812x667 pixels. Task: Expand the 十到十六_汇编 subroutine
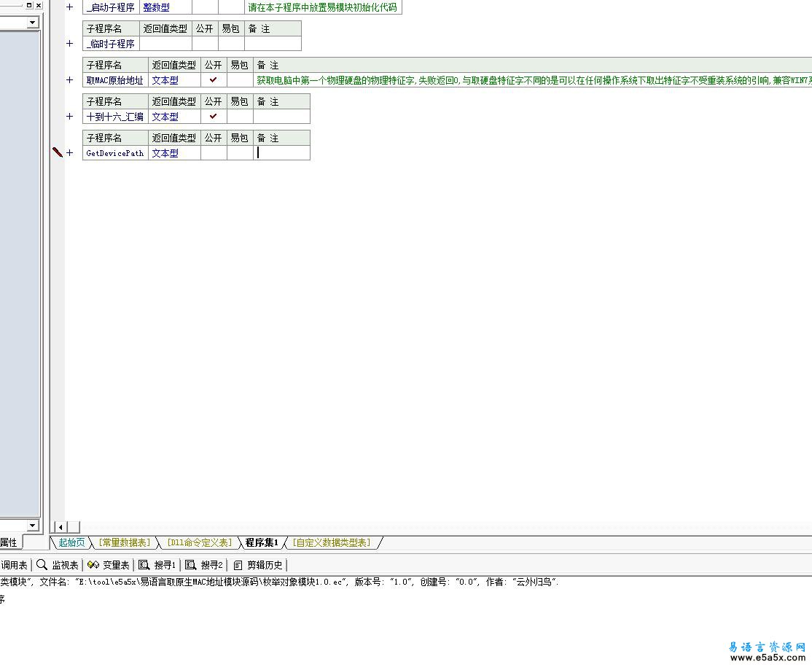click(69, 117)
